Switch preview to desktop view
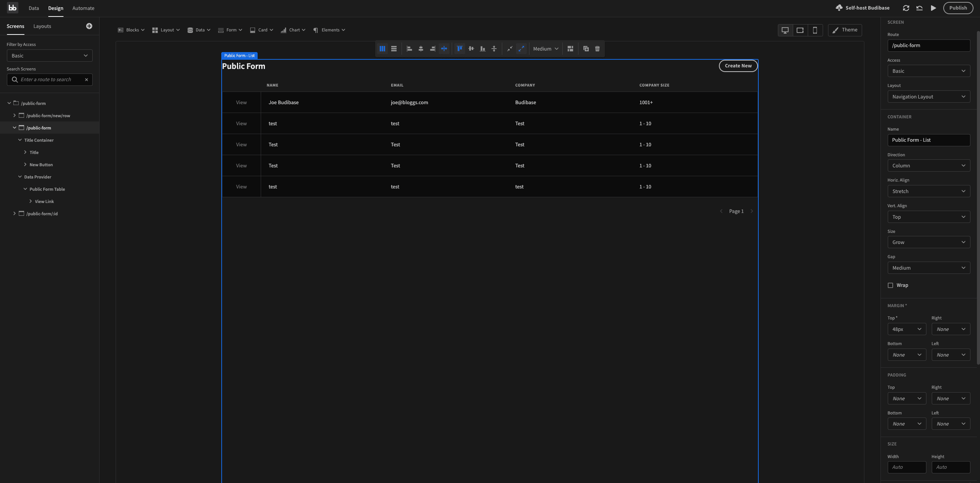980x483 pixels. coord(785,30)
